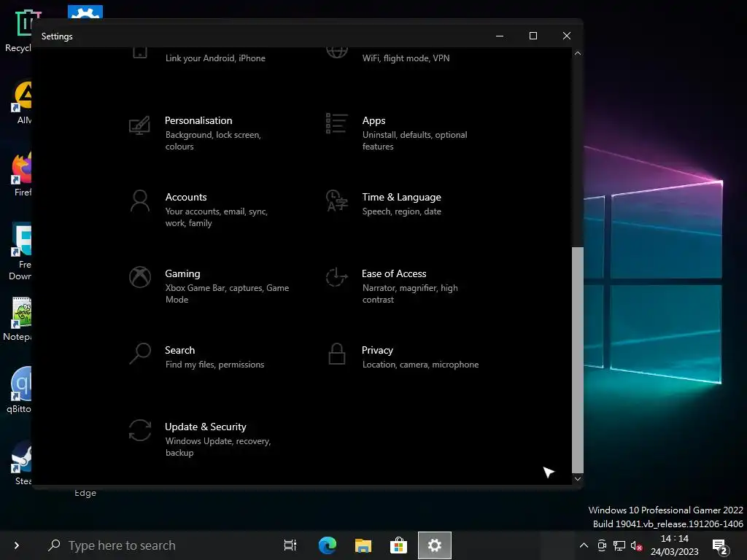Click 'Windows Update, recovery, backup' text
Viewport: 747px width, 560px height.
click(217, 447)
